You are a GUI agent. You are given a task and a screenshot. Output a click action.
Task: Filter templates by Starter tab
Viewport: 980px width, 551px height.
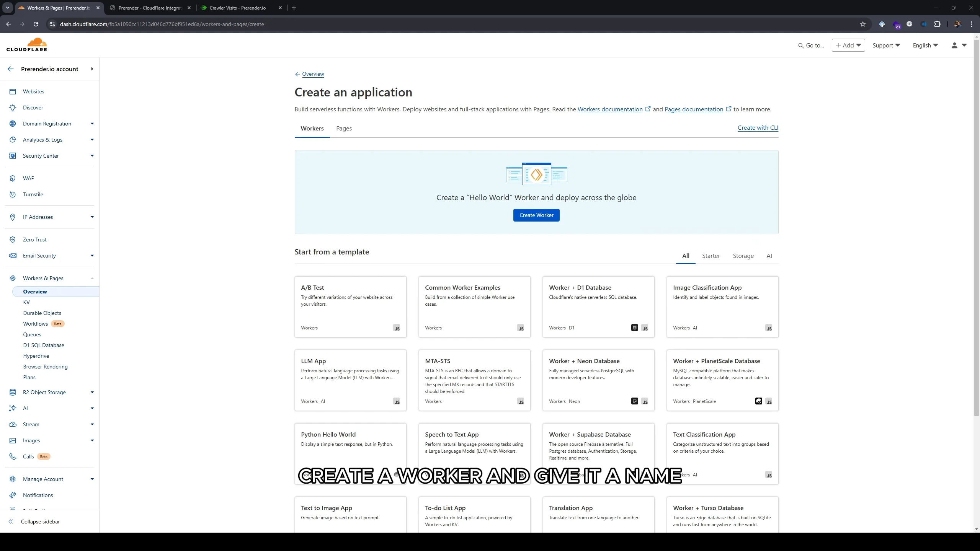click(x=711, y=256)
